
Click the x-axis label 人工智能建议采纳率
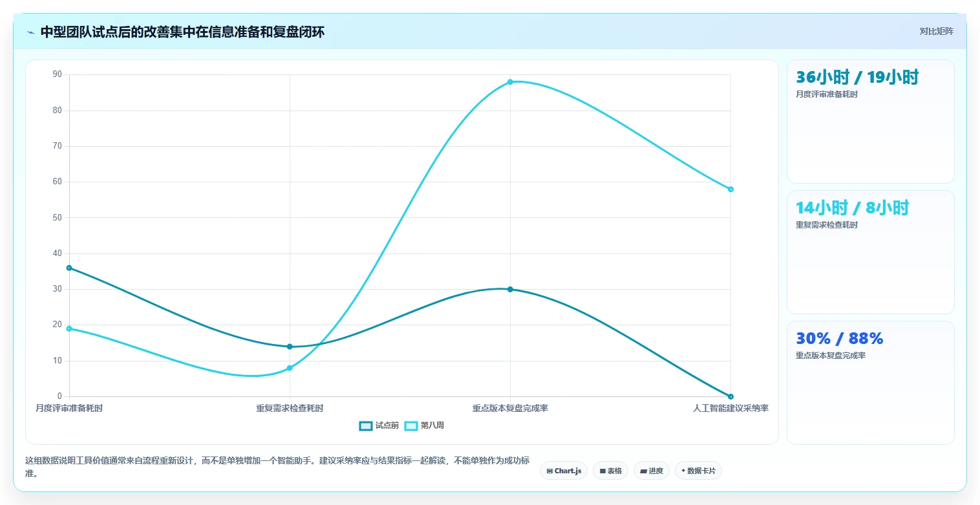(x=730, y=408)
